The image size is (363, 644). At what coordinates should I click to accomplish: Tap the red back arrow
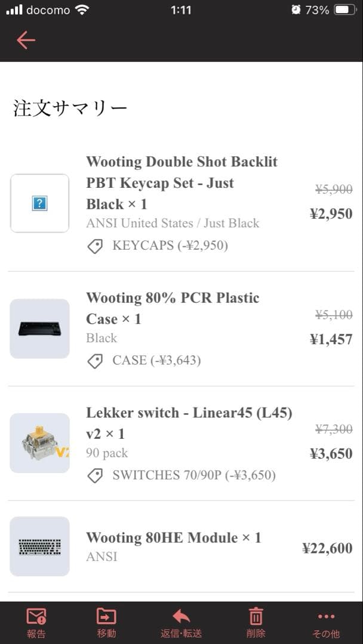(26, 40)
